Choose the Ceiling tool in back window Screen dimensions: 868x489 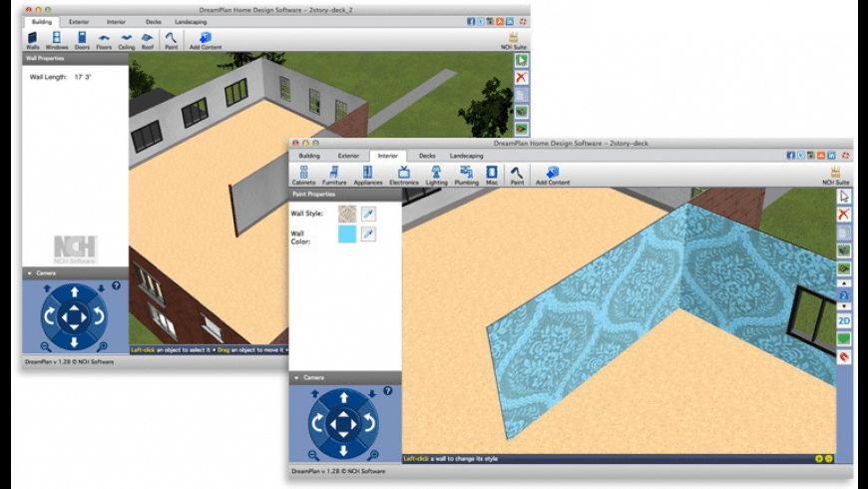(x=127, y=41)
